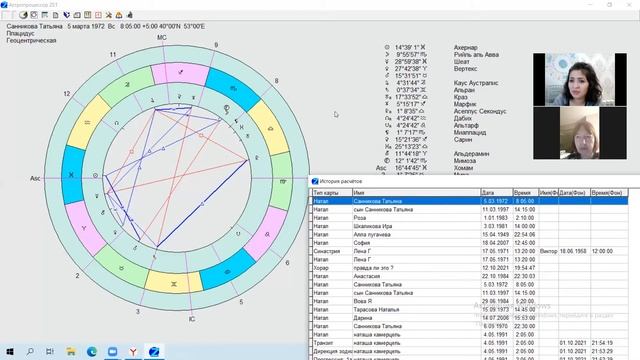Click the История расчётов window title icon
This screenshot has height=360, width=640.
pyautogui.click(x=315, y=181)
